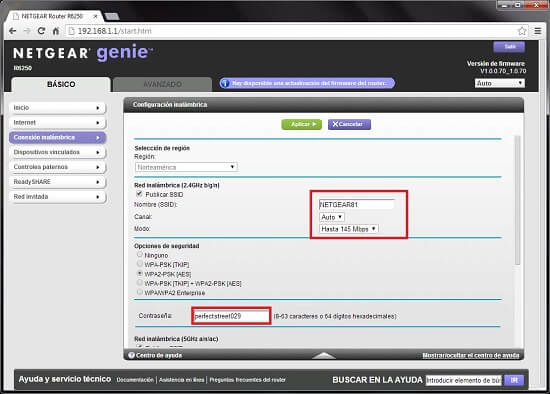Click the Configuración inalámbrica panel title
This screenshot has height=394, width=550.
click(170, 105)
